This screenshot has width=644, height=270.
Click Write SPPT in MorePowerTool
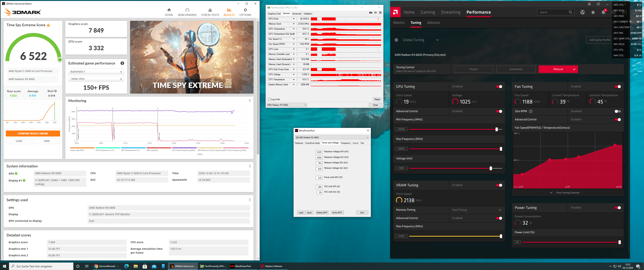(337, 213)
